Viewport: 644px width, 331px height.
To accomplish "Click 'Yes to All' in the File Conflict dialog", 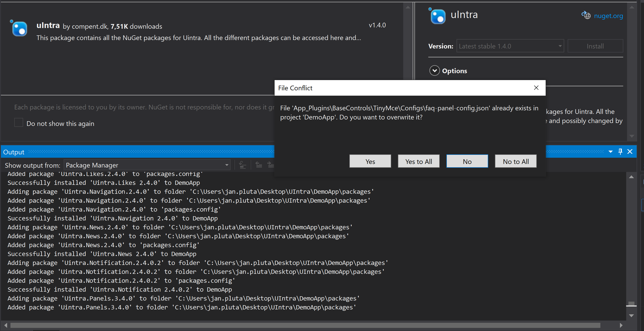I will [x=419, y=161].
